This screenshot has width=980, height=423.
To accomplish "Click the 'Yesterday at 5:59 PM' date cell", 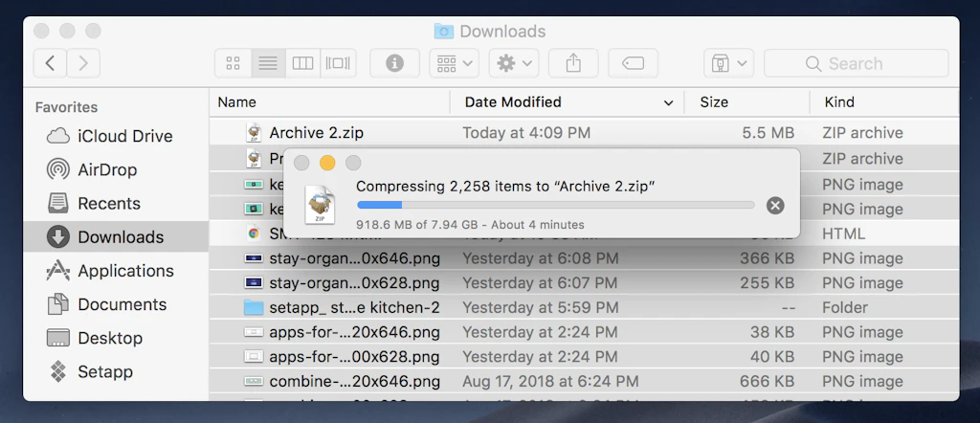I will coord(540,307).
